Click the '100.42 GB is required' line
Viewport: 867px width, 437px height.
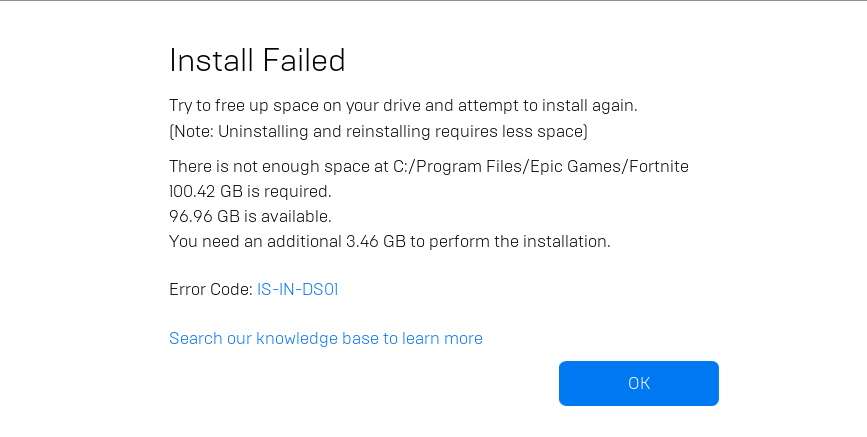tap(250, 191)
